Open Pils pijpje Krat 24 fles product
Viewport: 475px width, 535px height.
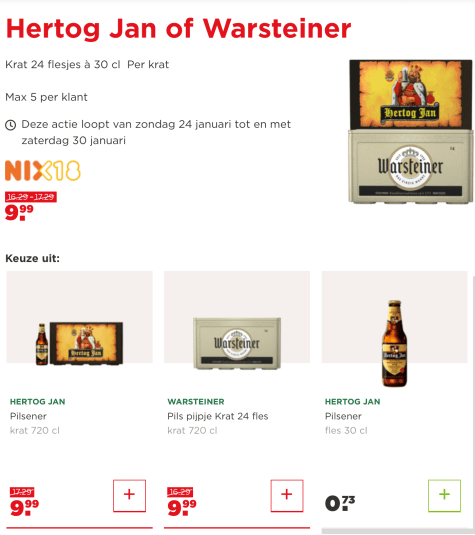click(218, 416)
